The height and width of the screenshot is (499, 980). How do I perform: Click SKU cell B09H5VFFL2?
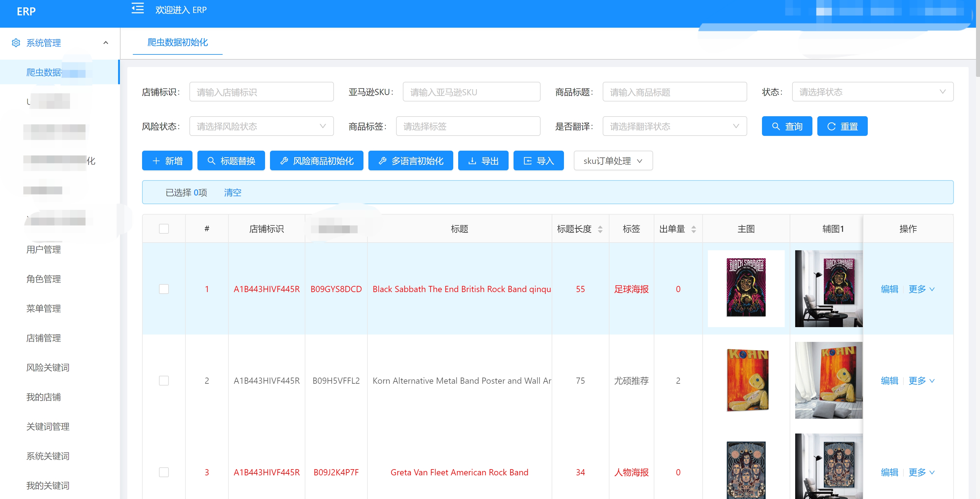[x=336, y=381]
